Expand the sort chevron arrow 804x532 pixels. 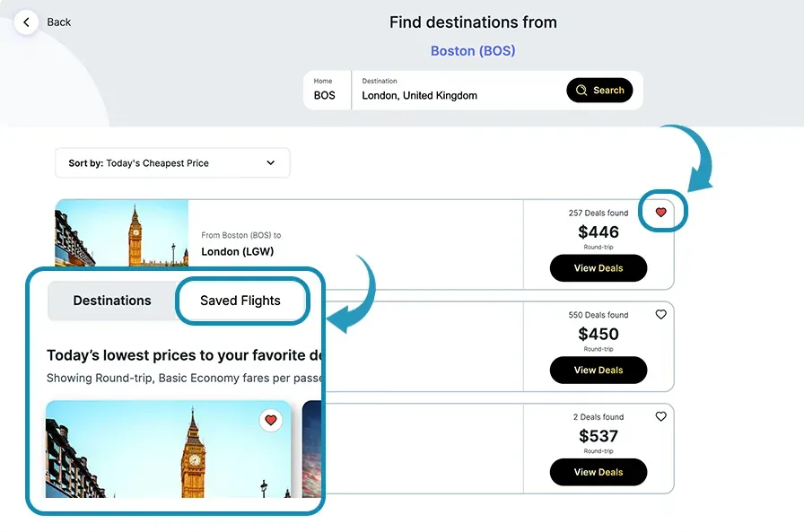[271, 163]
